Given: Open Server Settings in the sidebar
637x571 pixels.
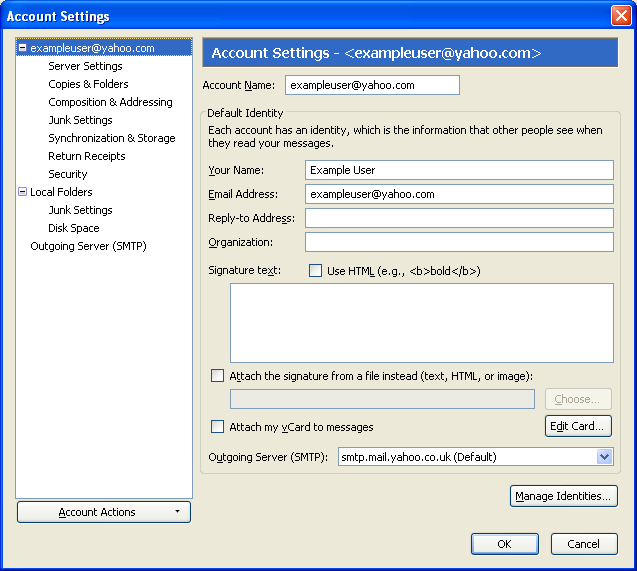Looking at the screenshot, I should [85, 66].
